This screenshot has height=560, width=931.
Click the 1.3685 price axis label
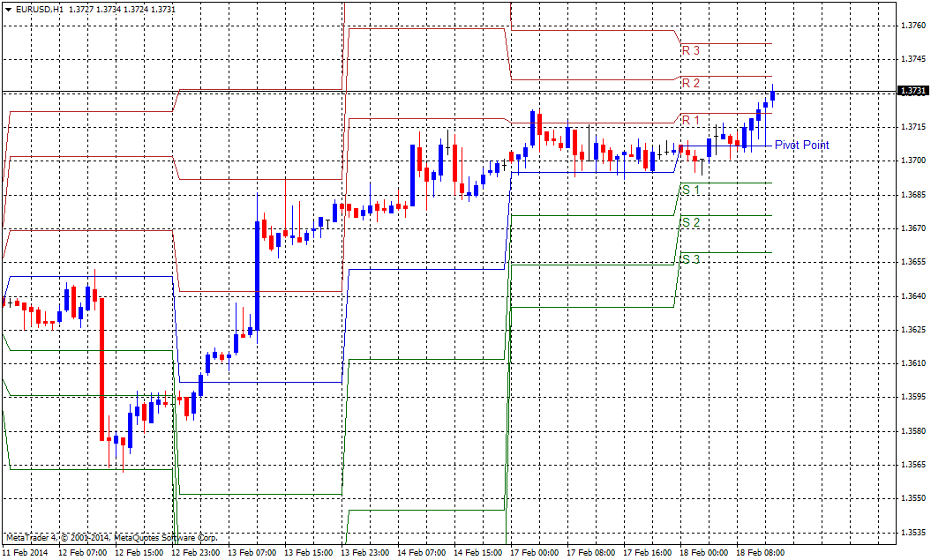click(913, 195)
